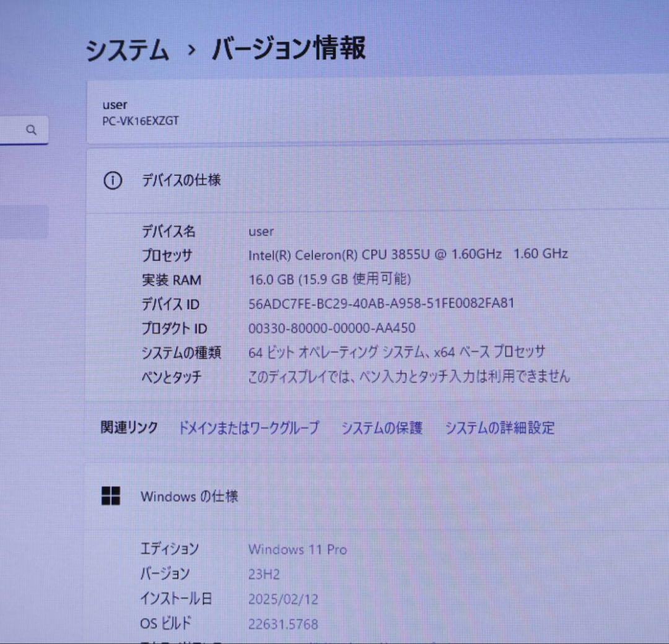Select the processor value Intel(R) Celeron(R) CPU 3855U
The image size is (669, 644).
click(x=408, y=255)
